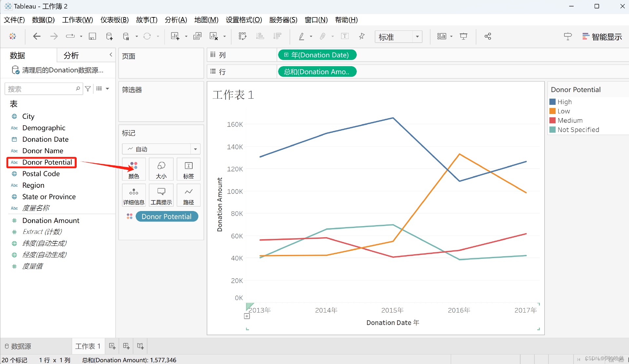Toggle the pin/fix axes toolbar icon
The image size is (629, 364).
[x=362, y=36]
